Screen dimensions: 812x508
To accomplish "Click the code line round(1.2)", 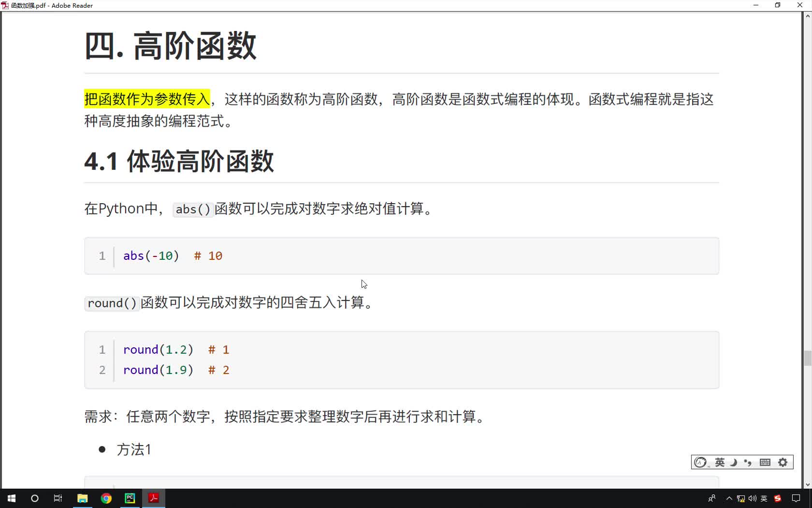I will (x=159, y=350).
